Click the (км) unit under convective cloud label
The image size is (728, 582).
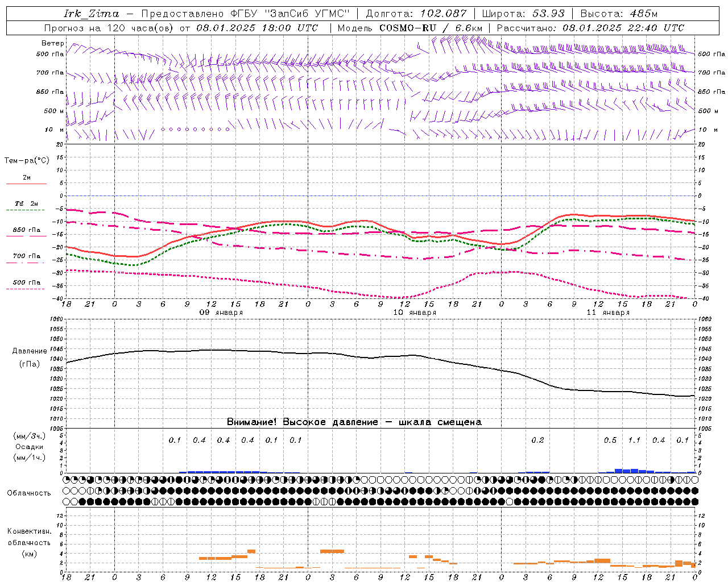pyautogui.click(x=29, y=554)
